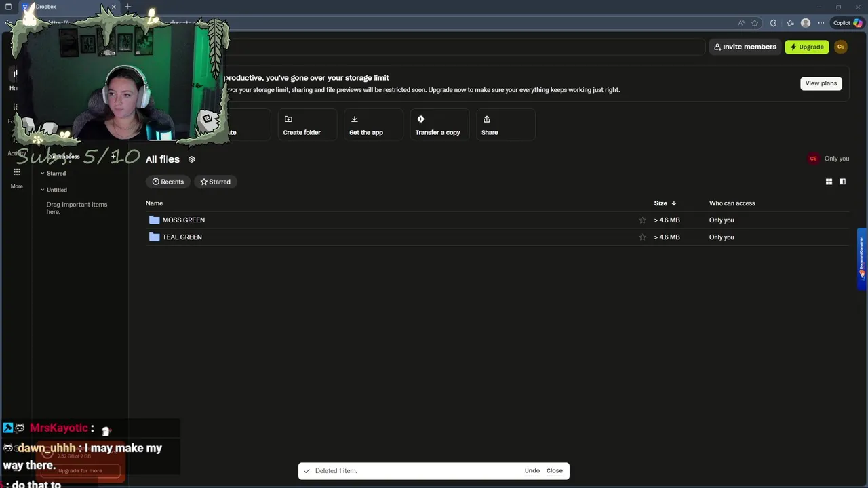Click MOSS GREEN folder icon
This screenshot has width=868, height=488.
point(154,220)
